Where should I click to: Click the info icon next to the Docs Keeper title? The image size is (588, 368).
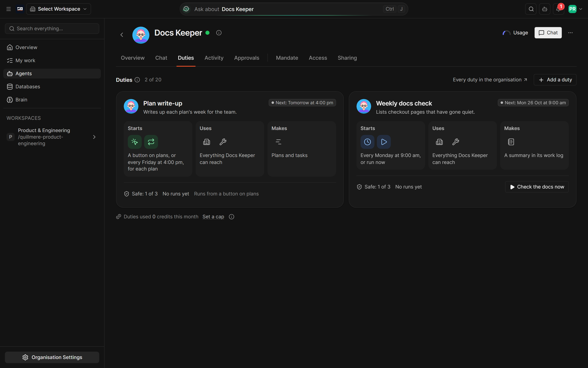219,33
